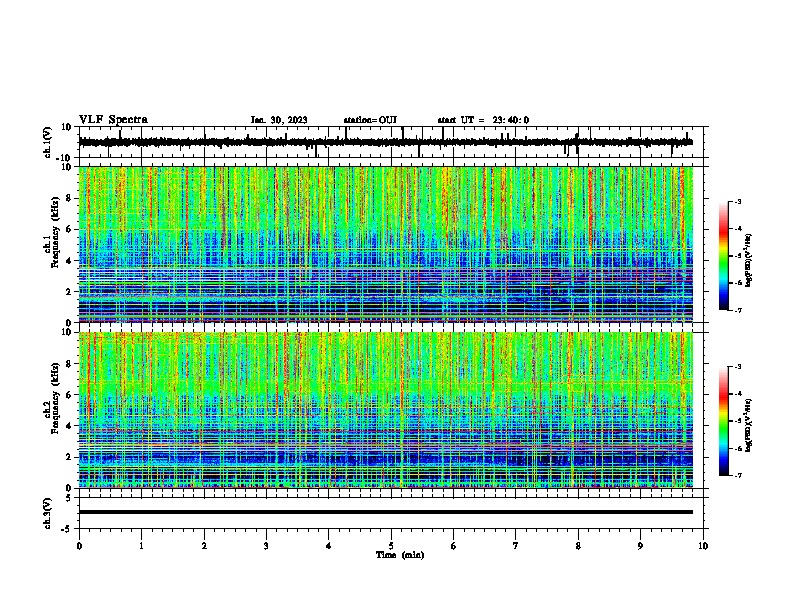Click the ch.3(V) axis label
Screen dimensions: 792x612
(x=48, y=513)
